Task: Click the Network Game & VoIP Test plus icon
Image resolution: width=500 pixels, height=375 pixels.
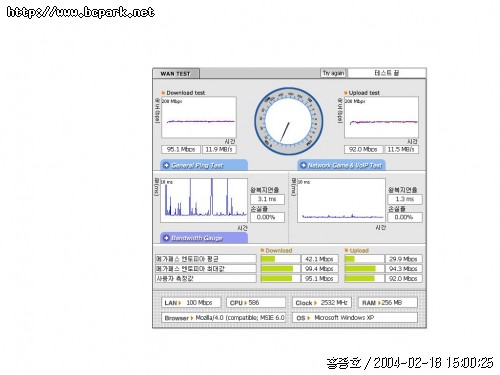Action: tap(303, 165)
